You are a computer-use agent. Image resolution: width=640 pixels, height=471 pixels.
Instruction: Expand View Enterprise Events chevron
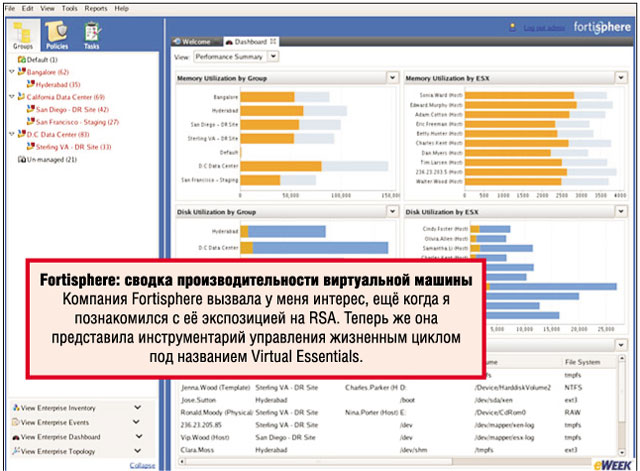click(138, 422)
